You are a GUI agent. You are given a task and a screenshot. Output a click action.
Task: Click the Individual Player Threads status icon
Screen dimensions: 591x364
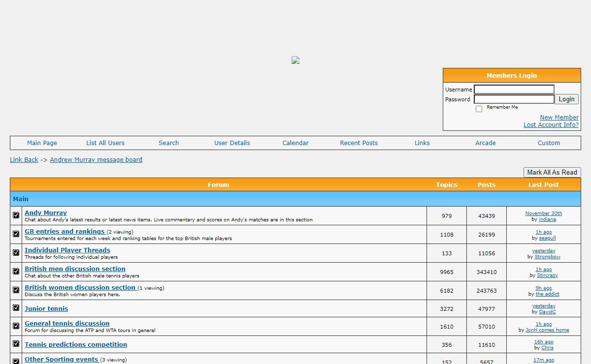16,252
